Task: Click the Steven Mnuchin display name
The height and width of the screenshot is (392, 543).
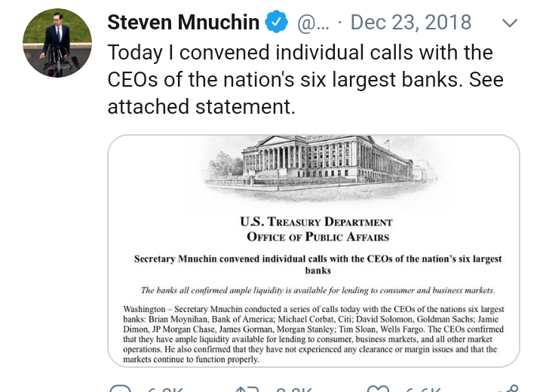Action: [x=183, y=23]
